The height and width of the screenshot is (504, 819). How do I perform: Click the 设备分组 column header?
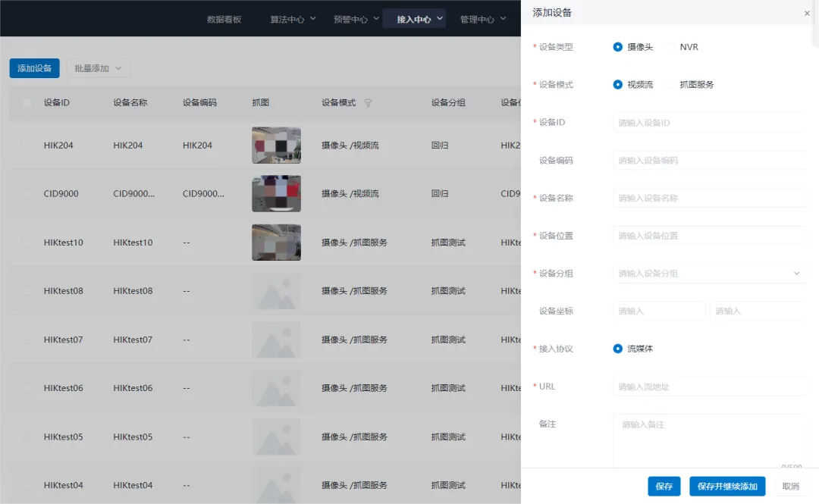[x=448, y=103]
